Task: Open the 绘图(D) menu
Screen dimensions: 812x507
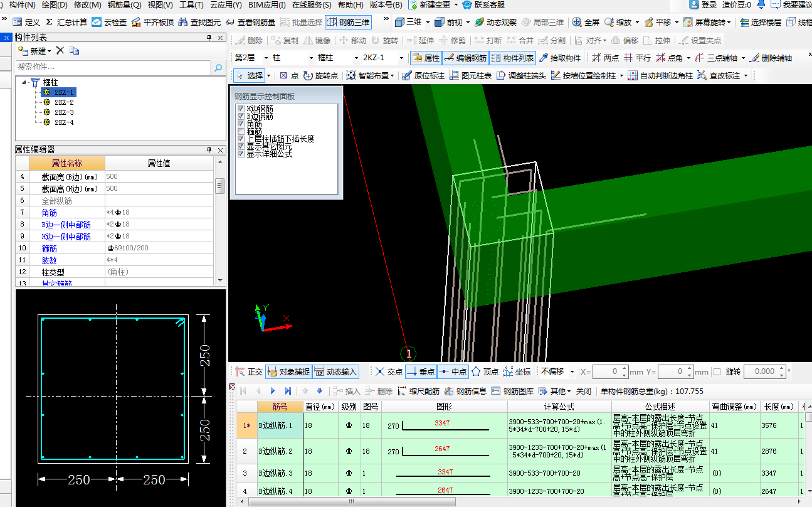Action: pyautogui.click(x=55, y=4)
